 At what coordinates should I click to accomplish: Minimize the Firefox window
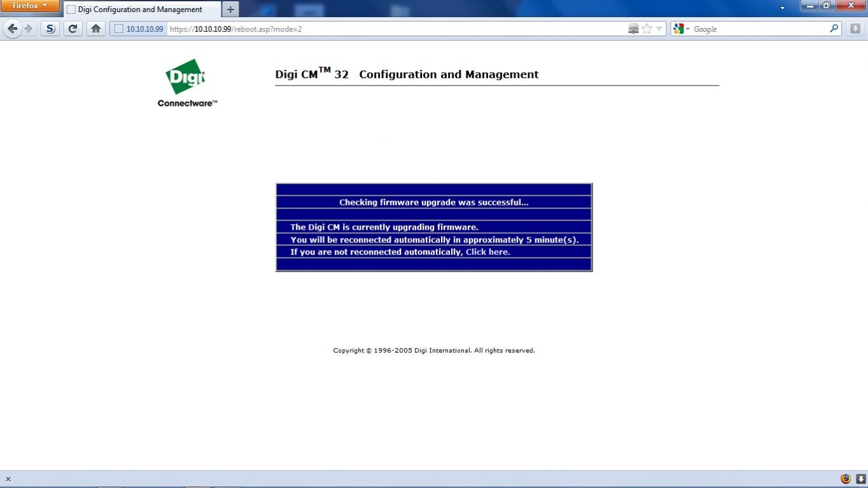pyautogui.click(x=810, y=6)
